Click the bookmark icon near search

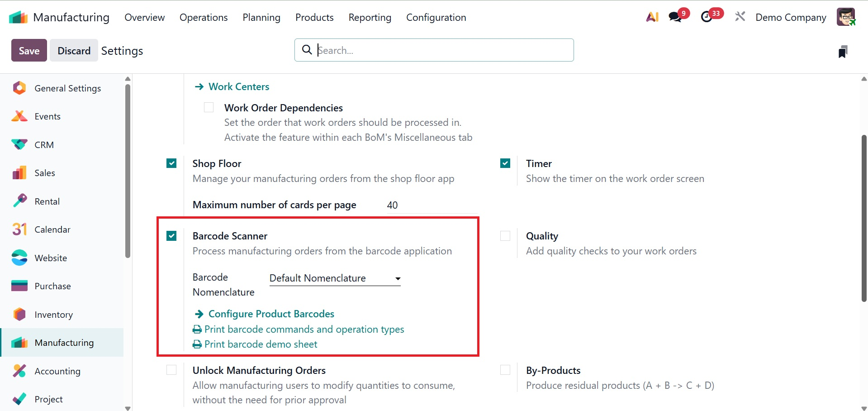coord(843,52)
